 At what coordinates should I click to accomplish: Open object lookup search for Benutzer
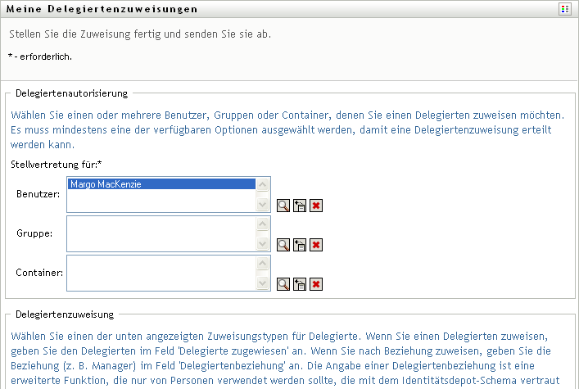283,206
